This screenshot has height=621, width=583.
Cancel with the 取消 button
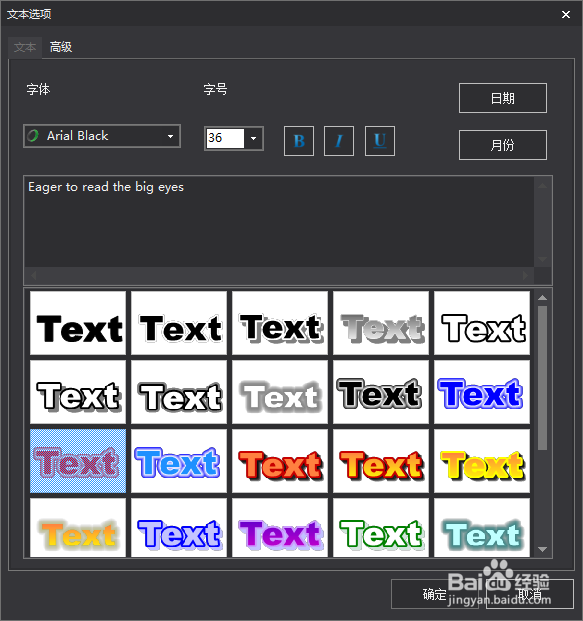530,594
